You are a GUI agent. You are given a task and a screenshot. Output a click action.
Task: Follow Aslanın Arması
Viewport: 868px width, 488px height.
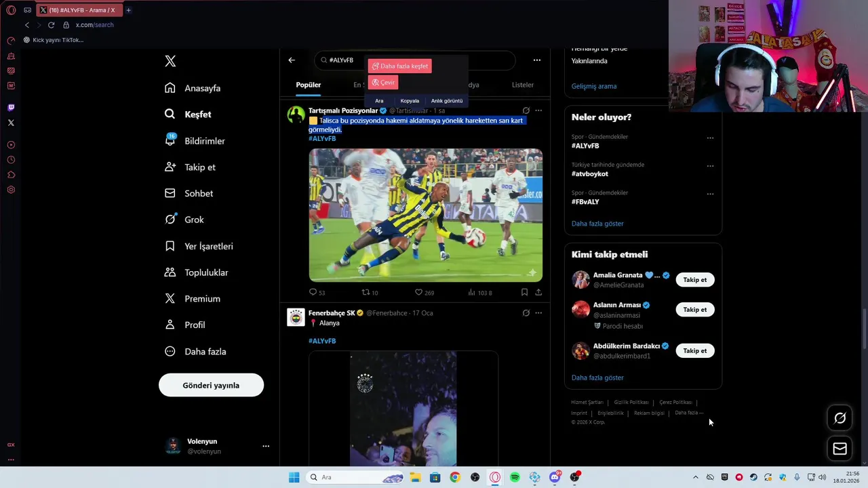(x=695, y=310)
